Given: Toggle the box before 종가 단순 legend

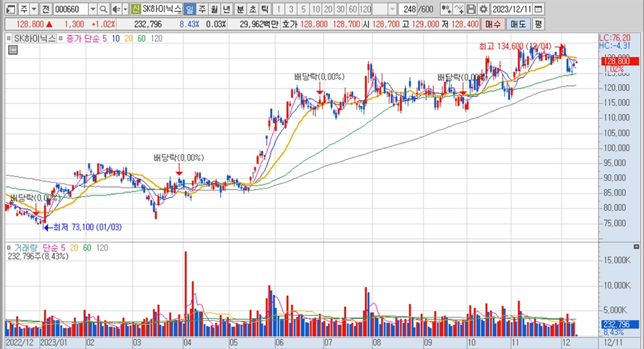Looking at the screenshot, I should (x=60, y=38).
